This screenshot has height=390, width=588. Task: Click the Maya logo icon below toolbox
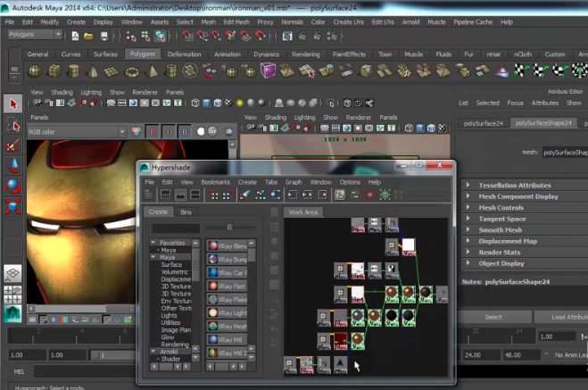12,313
